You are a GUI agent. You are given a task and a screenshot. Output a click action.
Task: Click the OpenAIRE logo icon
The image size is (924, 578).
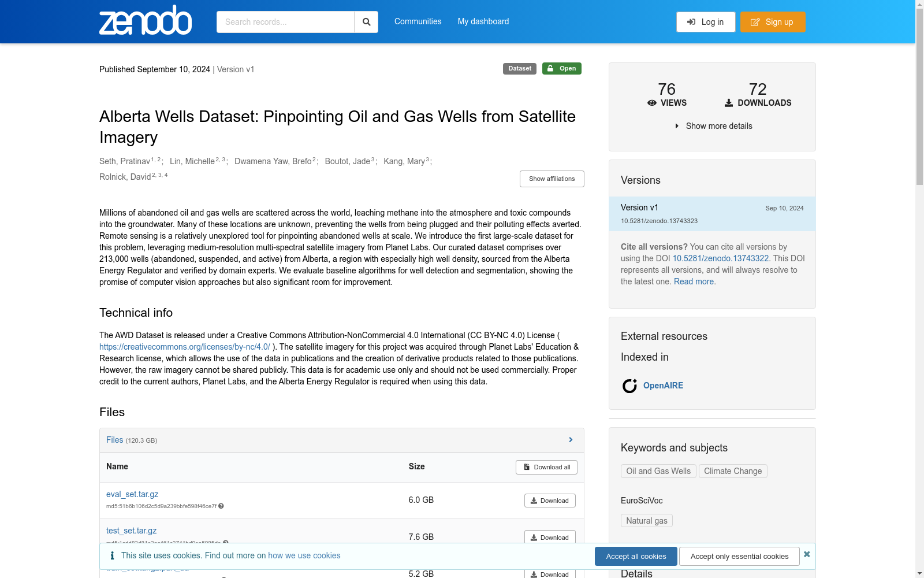629,386
